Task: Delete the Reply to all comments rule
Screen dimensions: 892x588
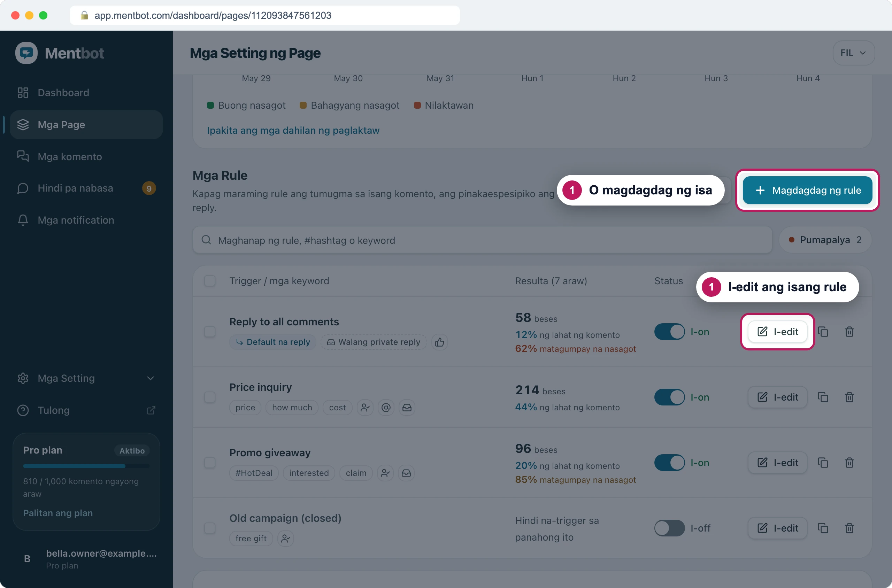Action: click(x=849, y=332)
